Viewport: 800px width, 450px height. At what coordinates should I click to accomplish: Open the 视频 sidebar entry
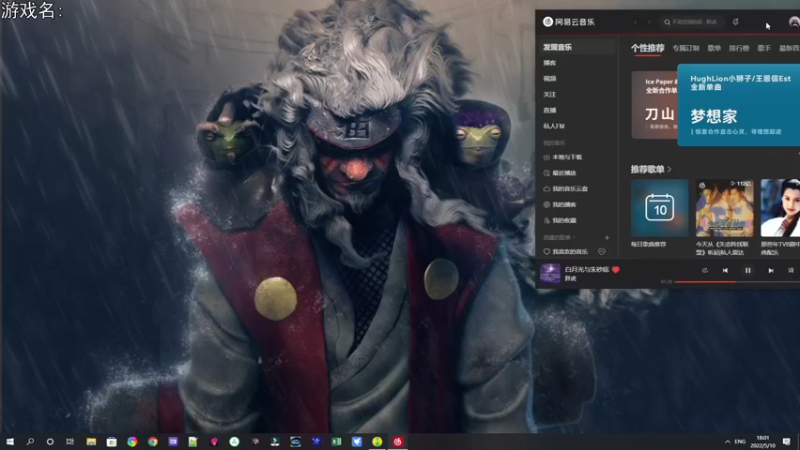549,79
